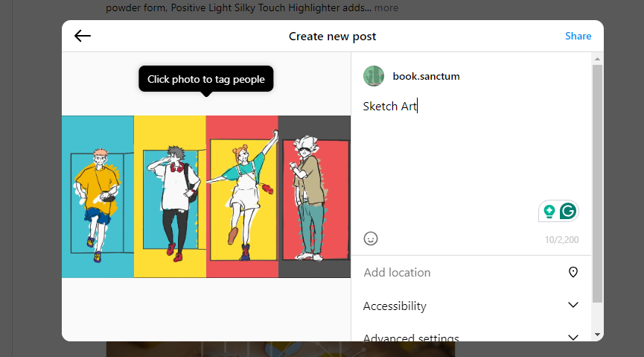Click into the "Sketch Art" caption text
Viewport: 644px width, 357px height.
(389, 107)
